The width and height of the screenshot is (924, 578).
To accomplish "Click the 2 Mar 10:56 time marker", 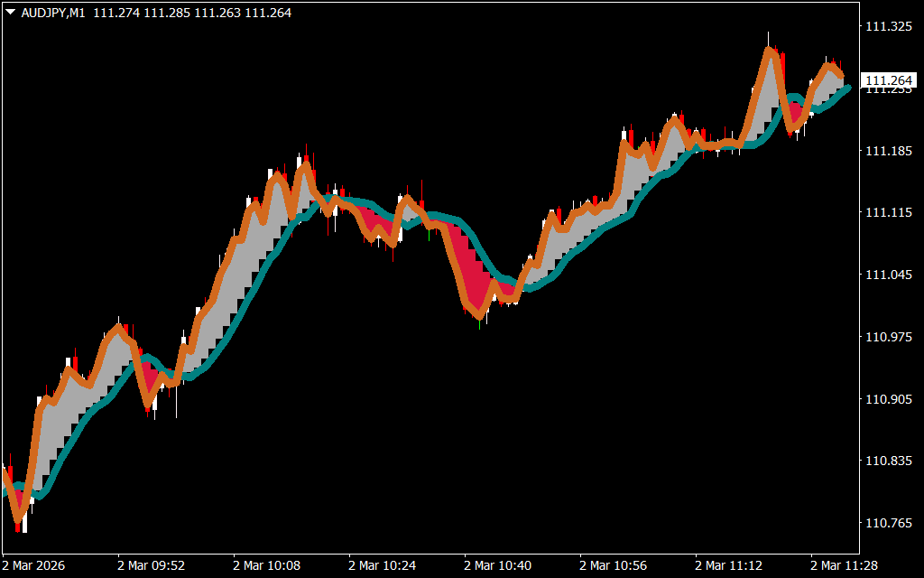I will pyautogui.click(x=613, y=565).
